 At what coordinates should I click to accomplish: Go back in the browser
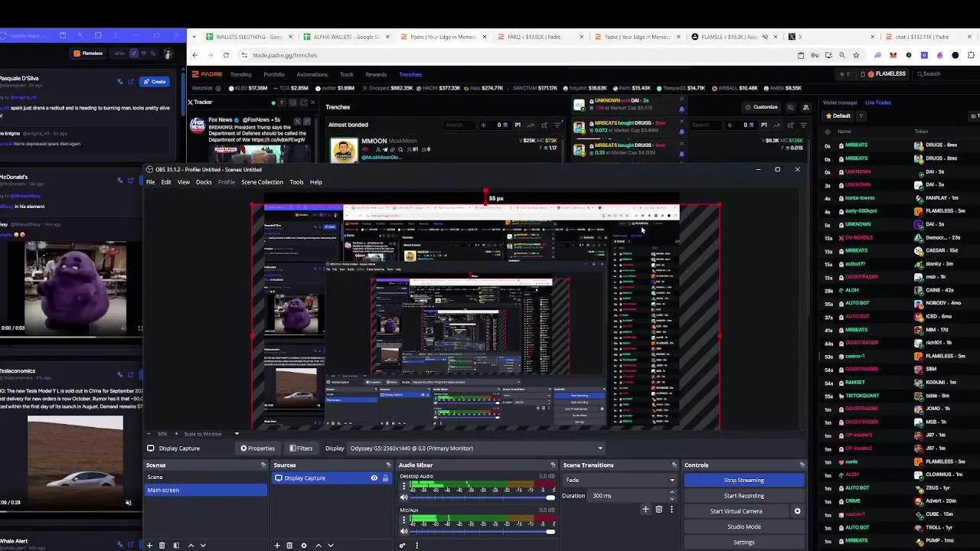pos(194,55)
